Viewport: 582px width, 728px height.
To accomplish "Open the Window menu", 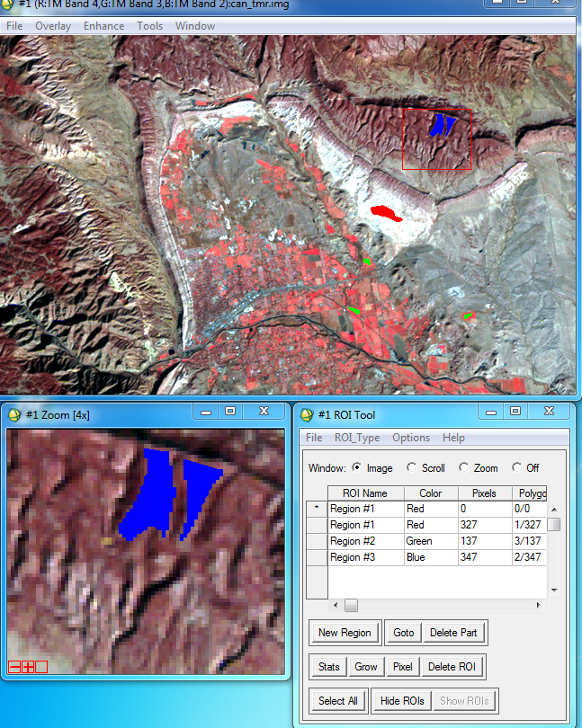I will (x=195, y=26).
